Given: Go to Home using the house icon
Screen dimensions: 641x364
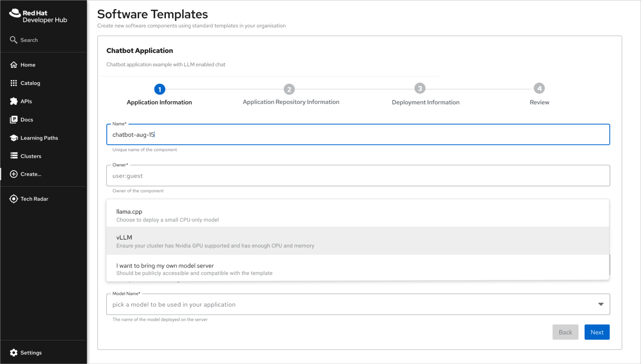Looking at the screenshot, I should click(14, 65).
